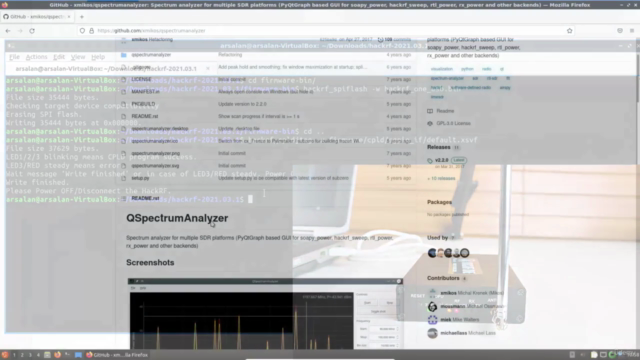Open the LICENSE file
This screenshot has height=360, width=640.
[x=141, y=79]
